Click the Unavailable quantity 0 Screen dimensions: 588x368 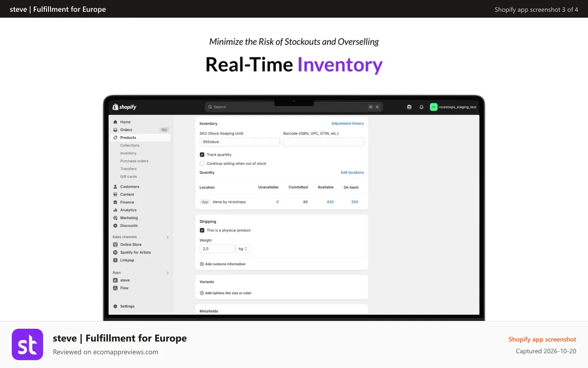point(277,202)
